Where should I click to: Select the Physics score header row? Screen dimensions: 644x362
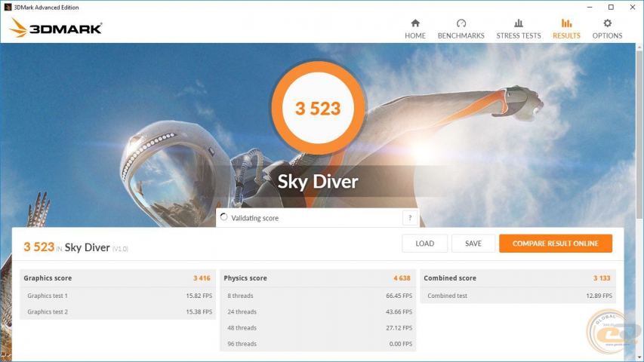318,278
